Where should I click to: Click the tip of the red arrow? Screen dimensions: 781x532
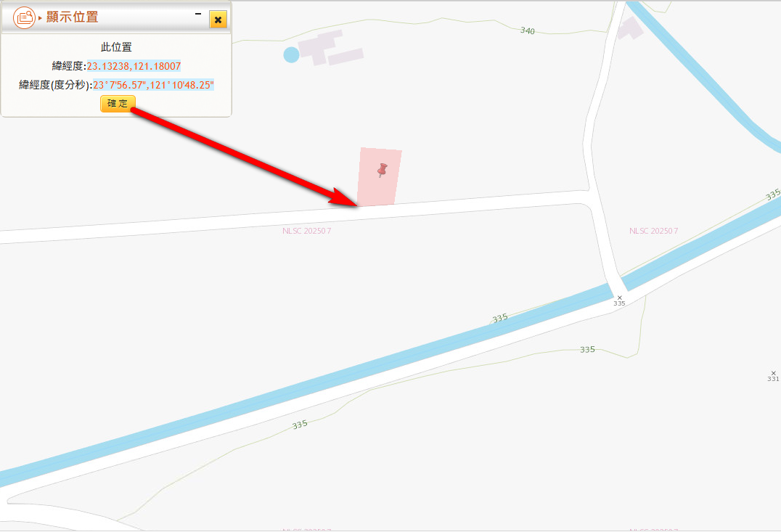tap(356, 205)
